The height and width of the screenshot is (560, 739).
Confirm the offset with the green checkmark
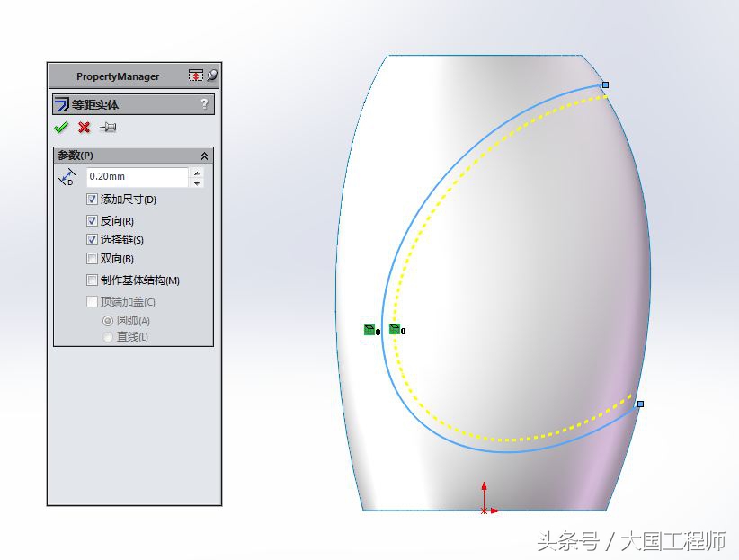click(x=61, y=127)
